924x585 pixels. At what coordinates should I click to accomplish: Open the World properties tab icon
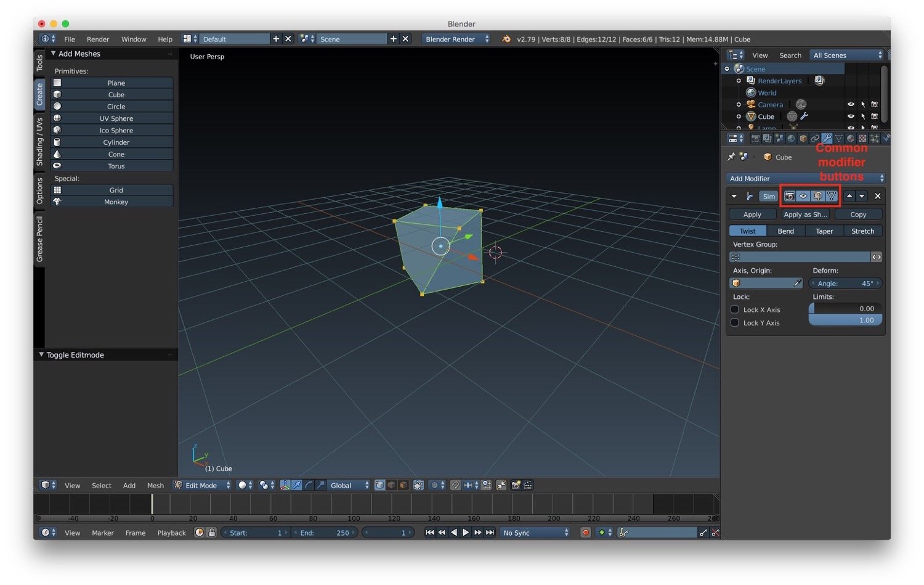click(x=791, y=139)
